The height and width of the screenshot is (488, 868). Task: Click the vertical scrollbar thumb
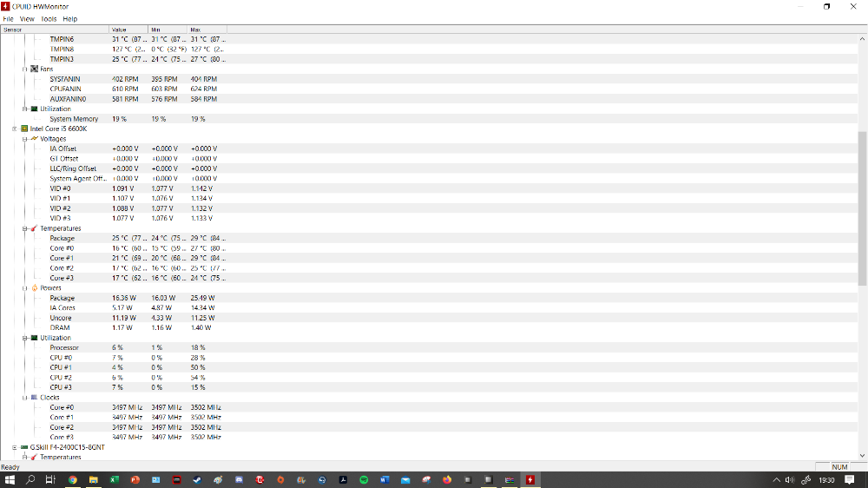click(x=863, y=208)
